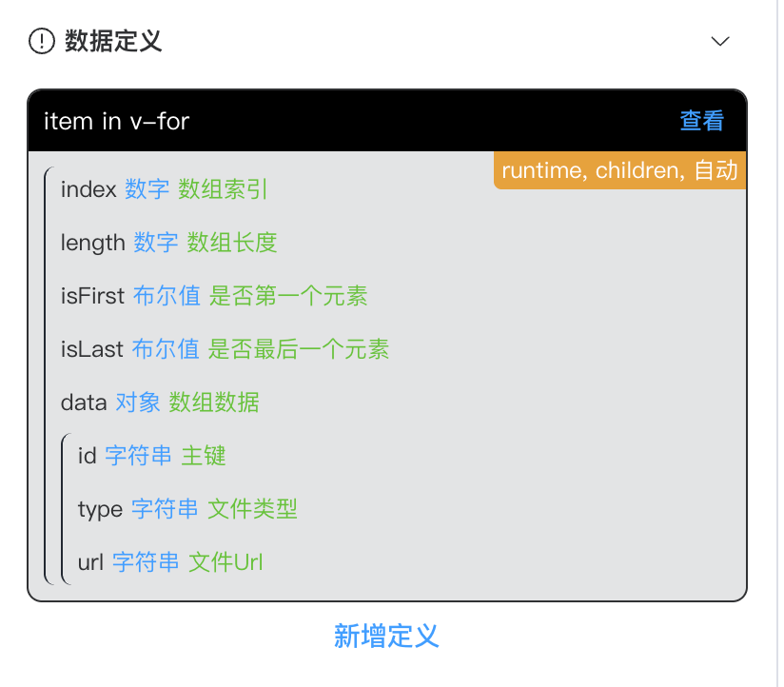Screen dimensions: 784x687
Task: Select the item in v-for header
Action: click(x=117, y=121)
